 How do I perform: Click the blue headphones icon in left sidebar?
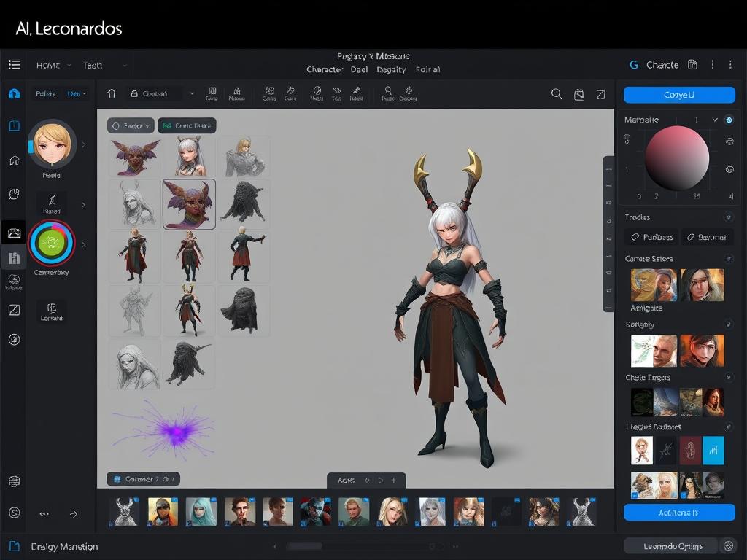tap(15, 93)
